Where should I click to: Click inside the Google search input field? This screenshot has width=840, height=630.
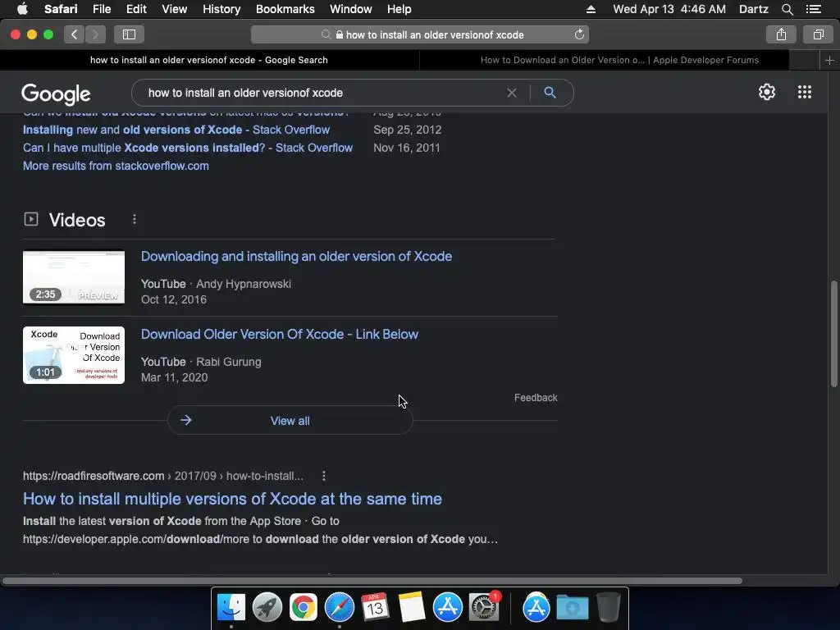(x=322, y=93)
